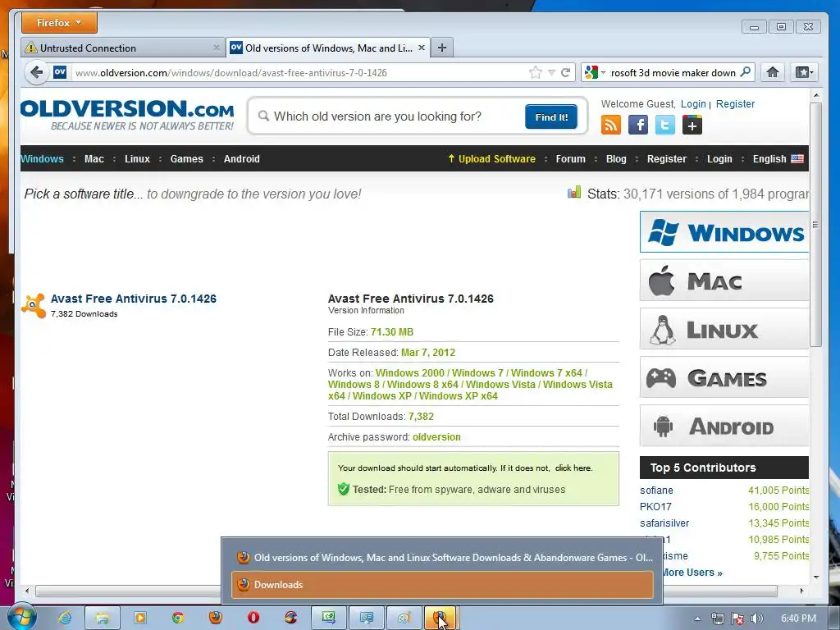Viewport: 840px width, 630px height.
Task: Go to Firefox home page icon
Action: coord(773,72)
